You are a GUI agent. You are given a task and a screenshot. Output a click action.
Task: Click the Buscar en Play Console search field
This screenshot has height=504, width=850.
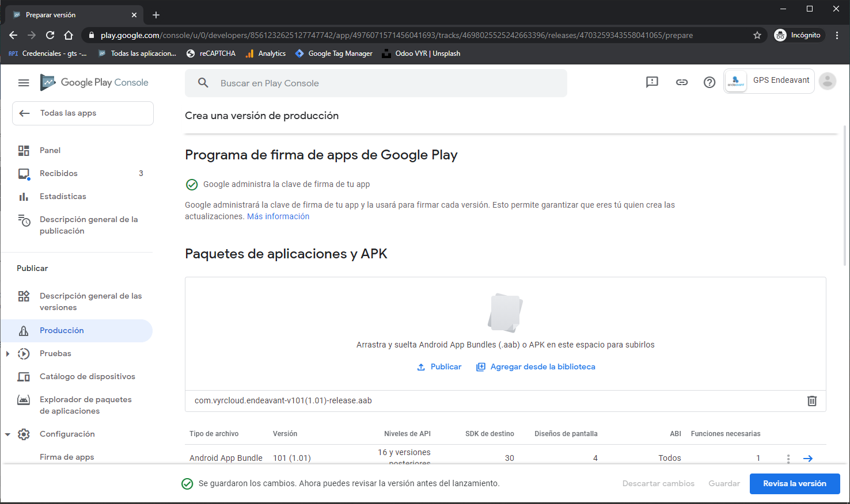[375, 83]
